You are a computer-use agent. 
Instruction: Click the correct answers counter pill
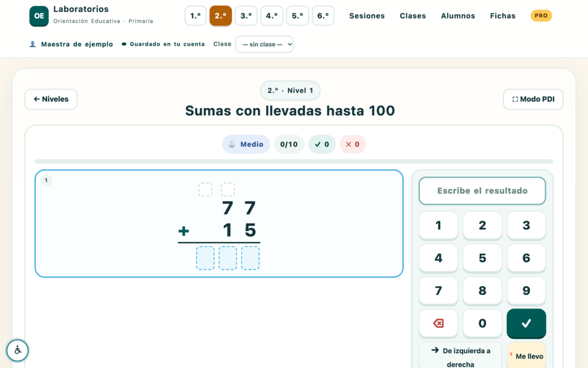(x=322, y=144)
